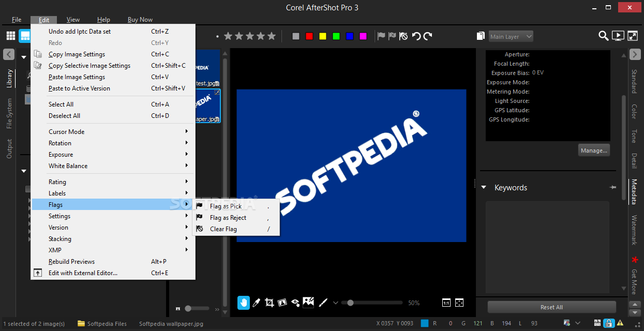
Task: Open the magnifier search icon
Action: tap(603, 36)
